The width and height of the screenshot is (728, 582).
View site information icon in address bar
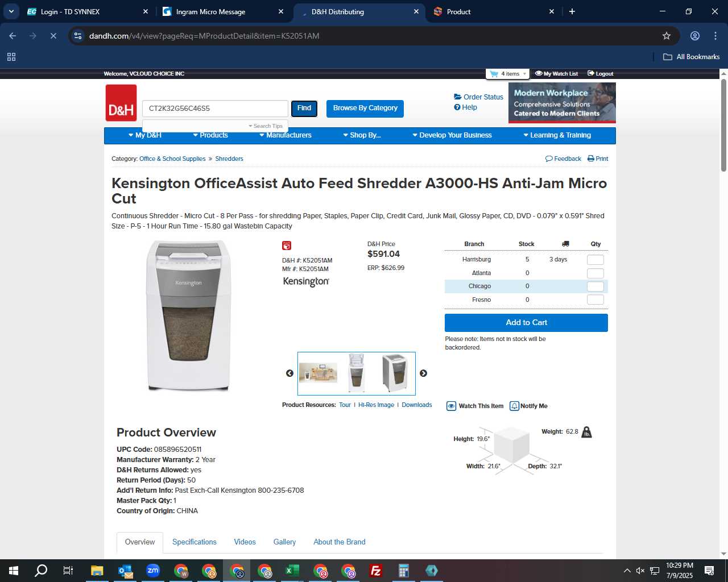[x=78, y=36]
